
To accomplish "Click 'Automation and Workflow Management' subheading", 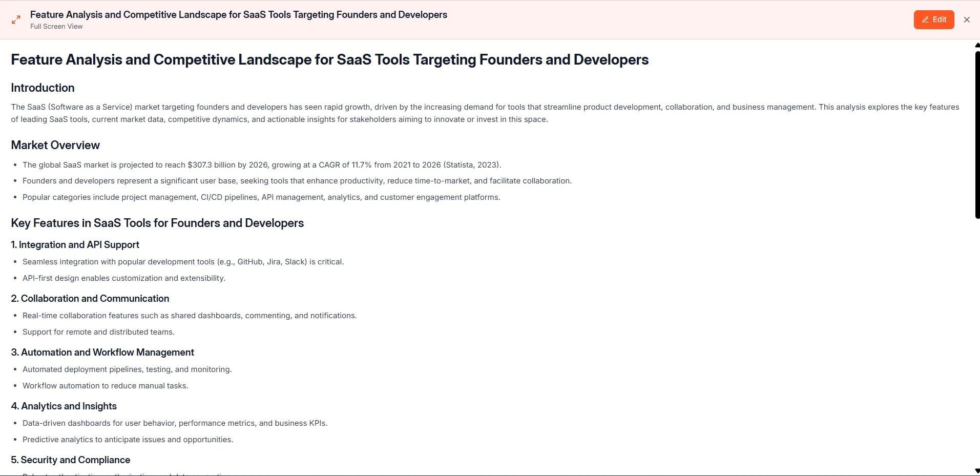I will pos(102,353).
